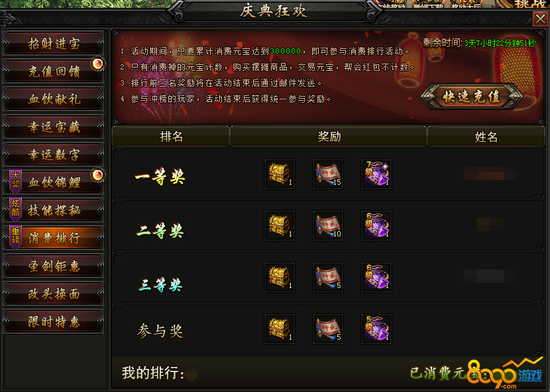550x392 pixels.
Task: Close the 庆典狂欢 window
Action: [x=540, y=19]
